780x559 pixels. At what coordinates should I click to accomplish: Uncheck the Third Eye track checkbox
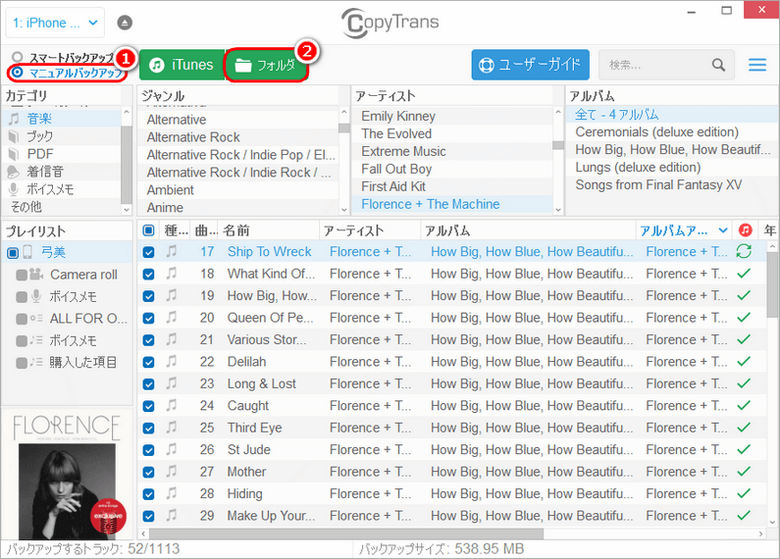148,428
